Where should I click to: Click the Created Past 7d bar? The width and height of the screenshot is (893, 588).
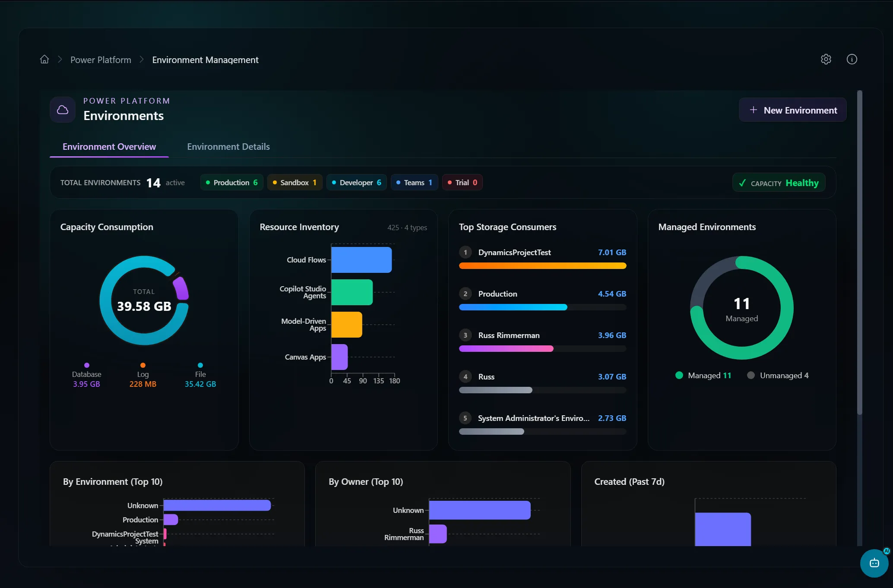[x=723, y=529]
